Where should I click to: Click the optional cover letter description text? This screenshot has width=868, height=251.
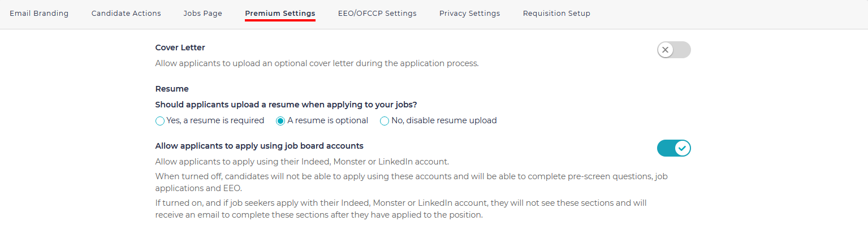[x=317, y=63]
